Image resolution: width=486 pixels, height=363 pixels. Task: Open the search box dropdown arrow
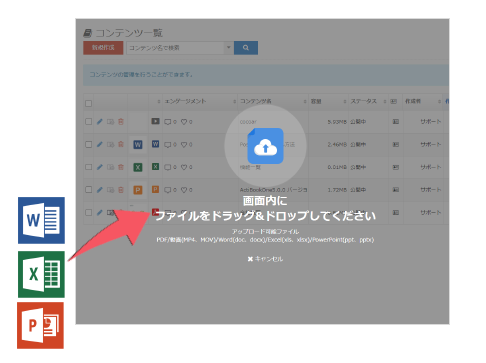(x=229, y=48)
